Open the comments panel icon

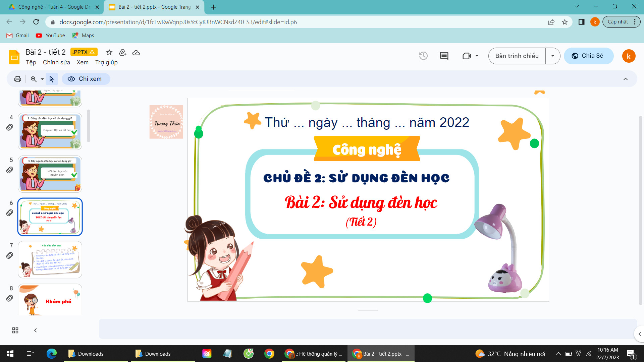[444, 56]
